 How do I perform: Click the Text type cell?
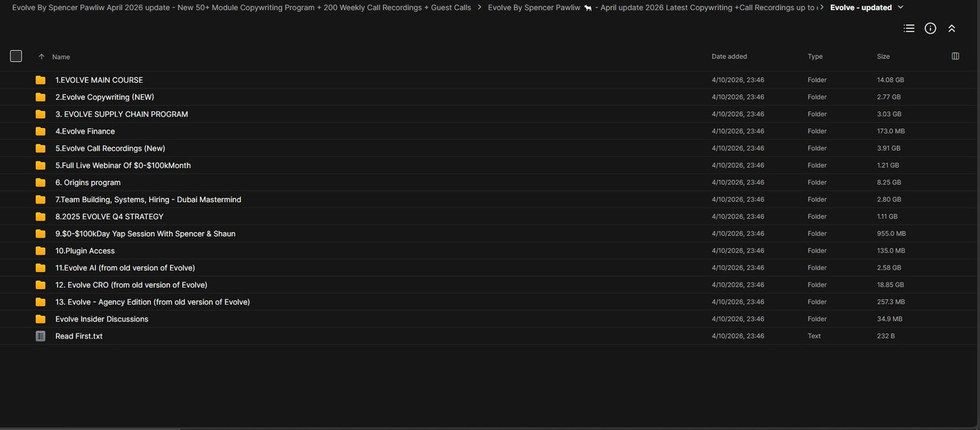click(x=814, y=336)
